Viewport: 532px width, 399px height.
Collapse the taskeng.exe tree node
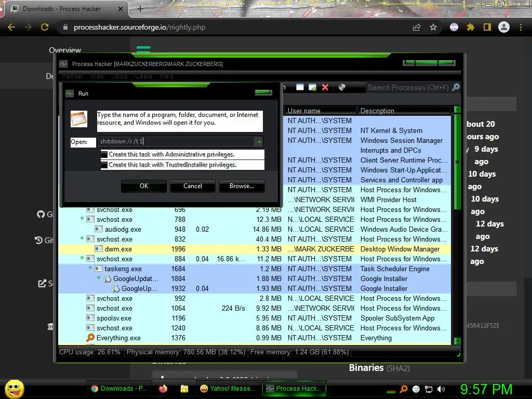click(90, 268)
